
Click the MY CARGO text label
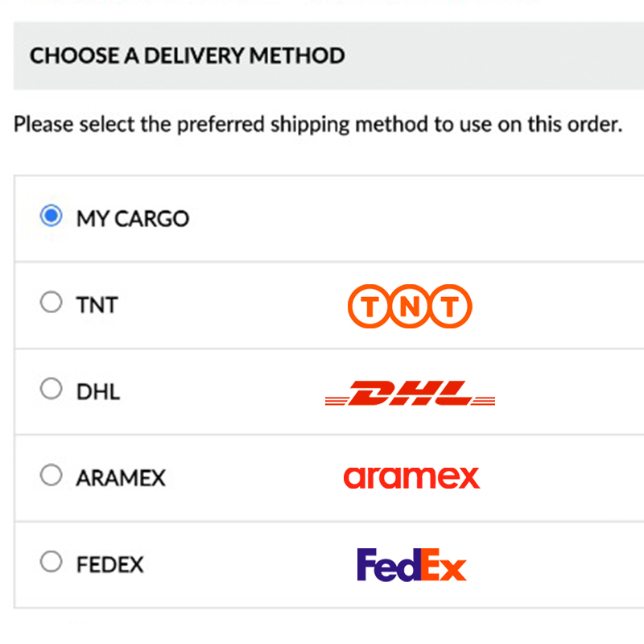(x=133, y=218)
